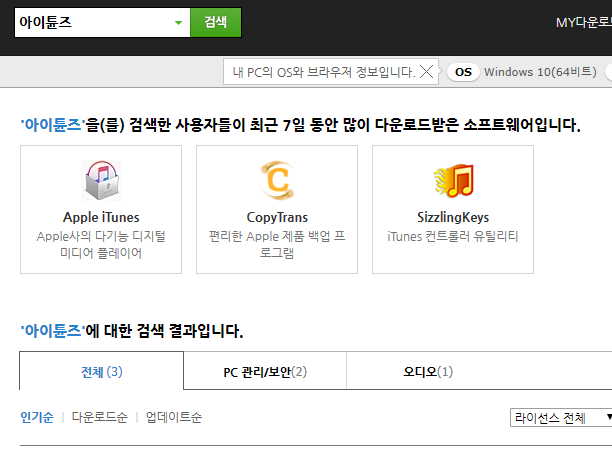This screenshot has height=457, width=612.
Task: Click the Apple iTunes app icon
Action: pyautogui.click(x=101, y=180)
